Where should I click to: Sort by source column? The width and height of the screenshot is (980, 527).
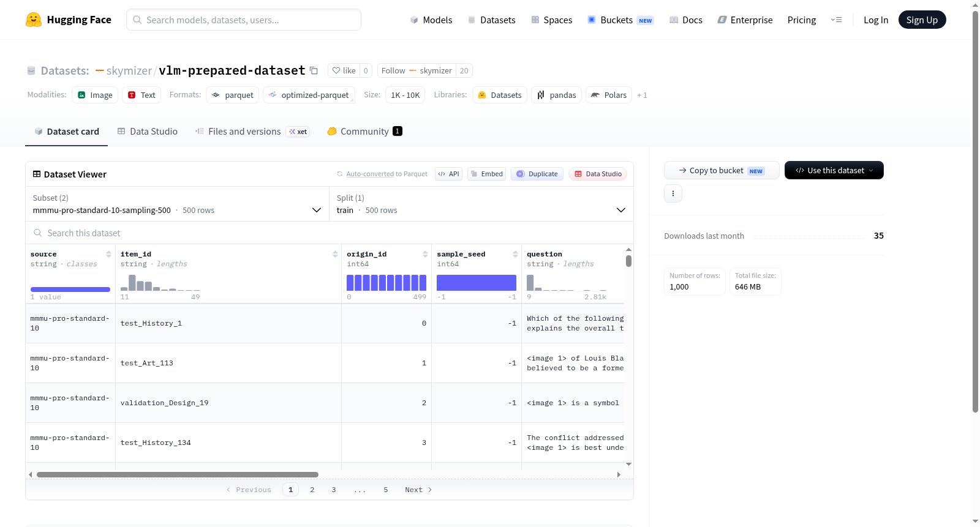click(108, 254)
